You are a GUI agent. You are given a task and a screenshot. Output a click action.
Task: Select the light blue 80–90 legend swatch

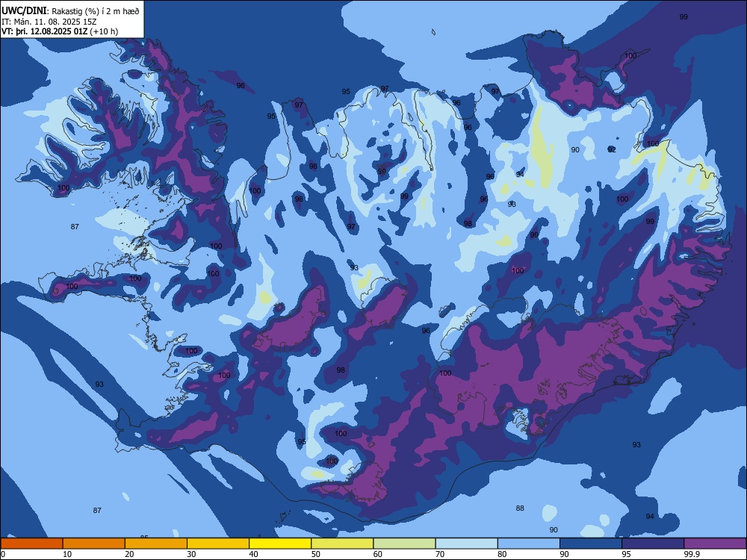coord(529,544)
